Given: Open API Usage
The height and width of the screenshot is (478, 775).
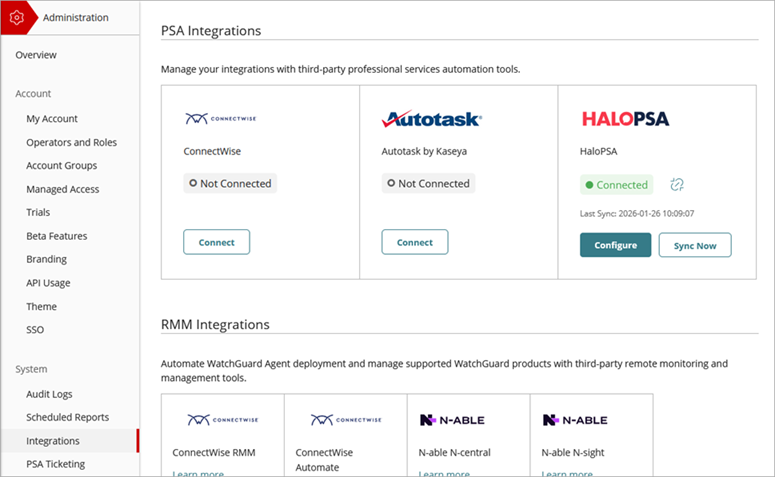Looking at the screenshot, I should (x=48, y=283).
